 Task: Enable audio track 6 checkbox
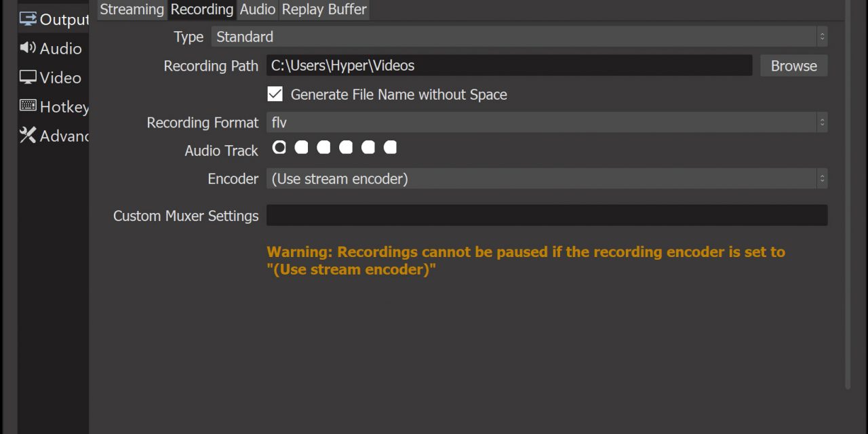tap(390, 147)
